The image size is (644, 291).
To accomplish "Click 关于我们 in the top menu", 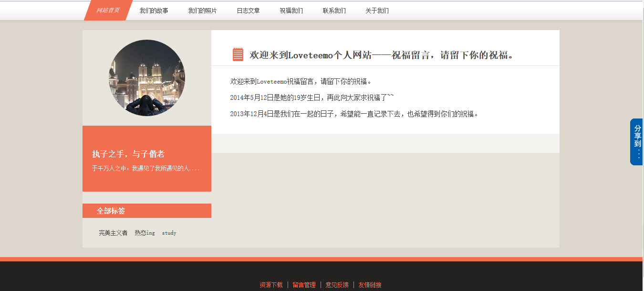I will (377, 11).
